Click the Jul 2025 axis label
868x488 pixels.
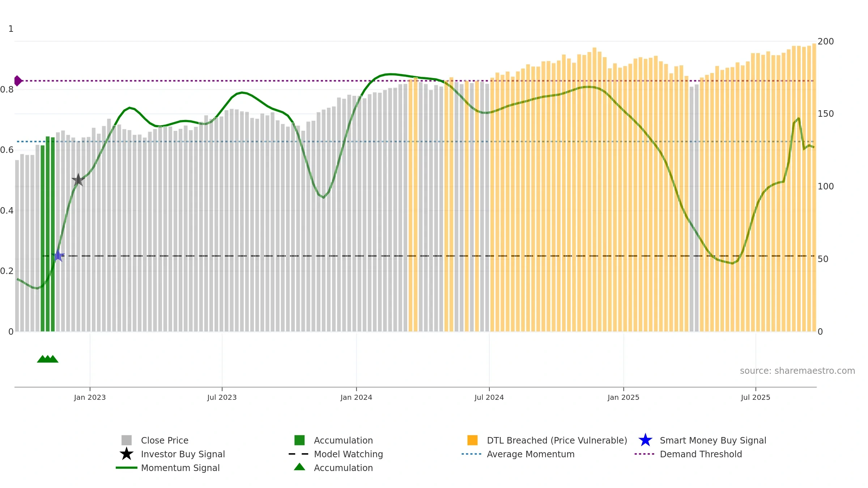pos(756,397)
